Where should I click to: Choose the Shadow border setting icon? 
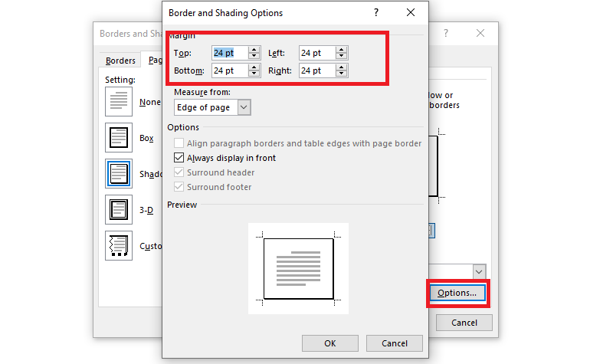pos(118,174)
